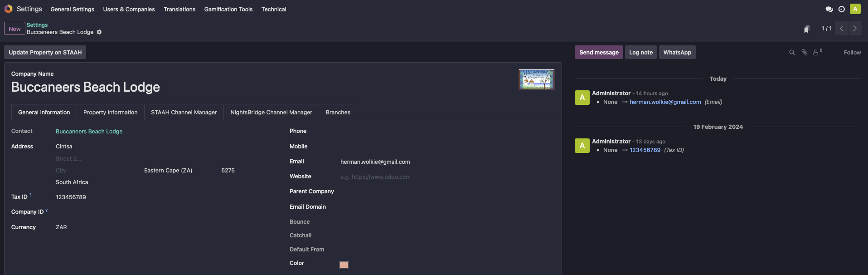The image size is (868, 275).
Task: Click the 'Catchall' label
Action: 301,236
